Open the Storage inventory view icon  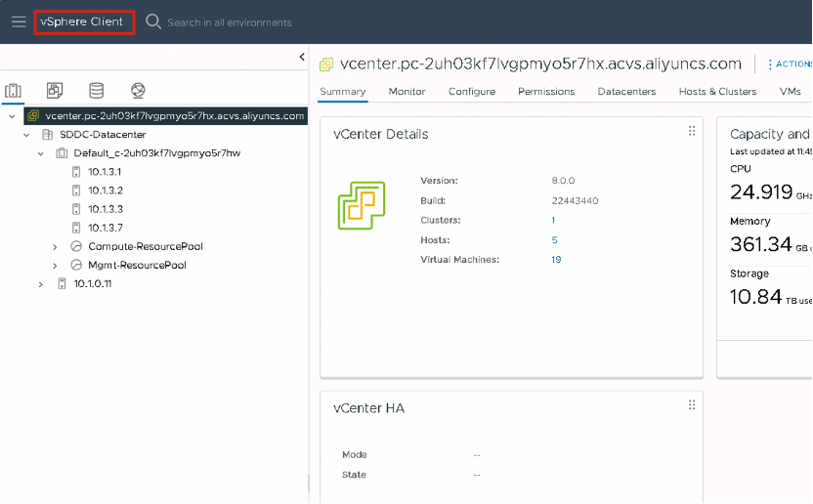[96, 91]
